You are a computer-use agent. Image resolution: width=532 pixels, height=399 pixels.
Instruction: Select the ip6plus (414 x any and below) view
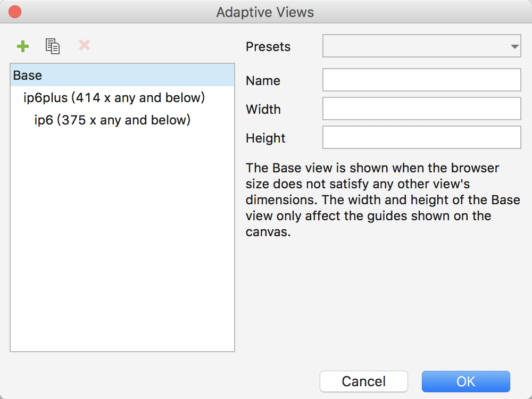pyautogui.click(x=122, y=98)
